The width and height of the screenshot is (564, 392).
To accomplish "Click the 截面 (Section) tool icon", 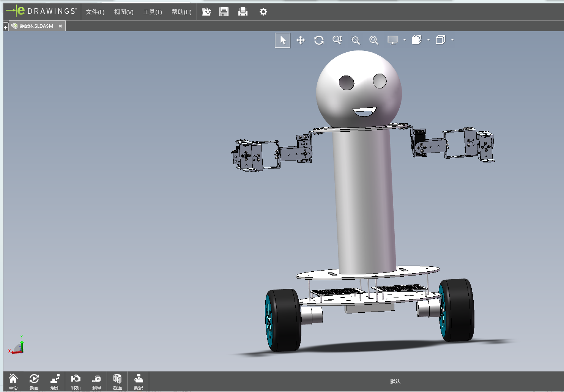I will tap(117, 381).
